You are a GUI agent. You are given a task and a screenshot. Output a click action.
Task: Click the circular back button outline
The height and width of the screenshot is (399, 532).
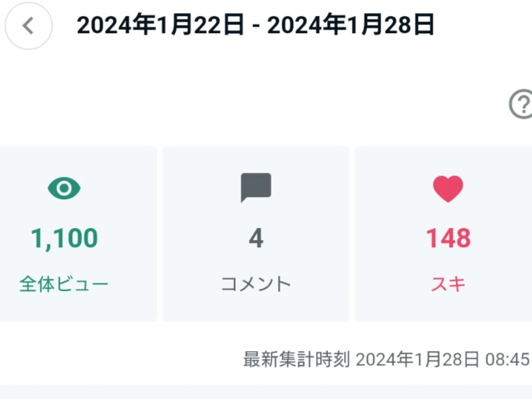[28, 26]
